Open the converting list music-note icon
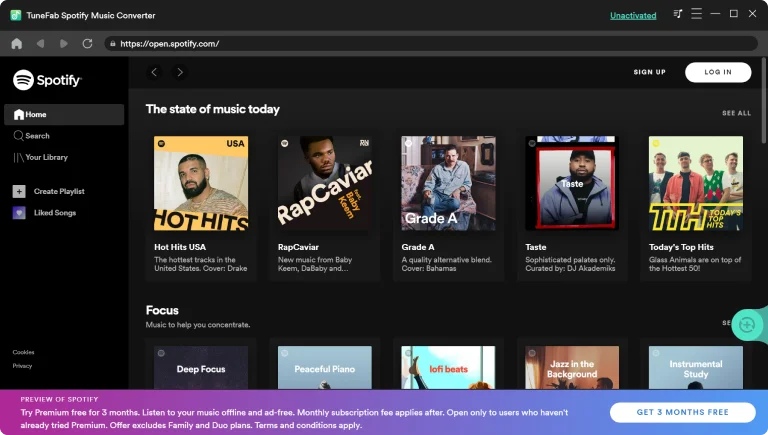 678,14
